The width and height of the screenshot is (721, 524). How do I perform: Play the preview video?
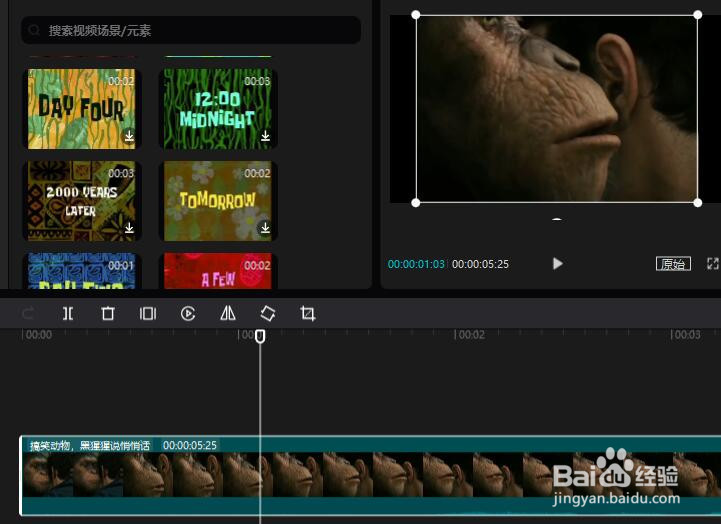[x=557, y=263]
